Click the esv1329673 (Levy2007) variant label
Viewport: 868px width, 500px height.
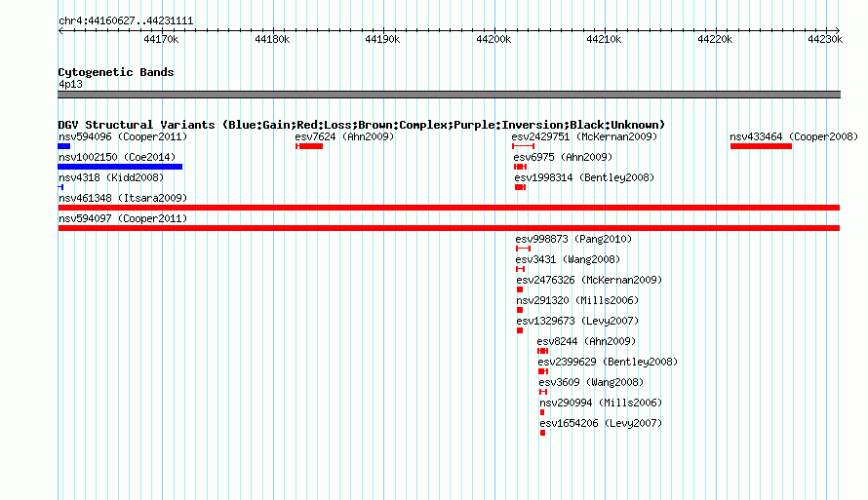point(577,321)
